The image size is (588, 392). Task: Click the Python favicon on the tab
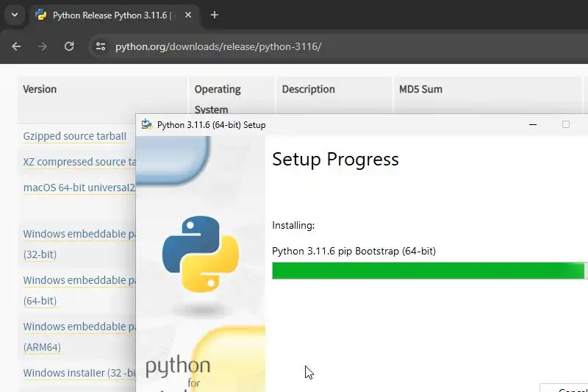(x=40, y=15)
